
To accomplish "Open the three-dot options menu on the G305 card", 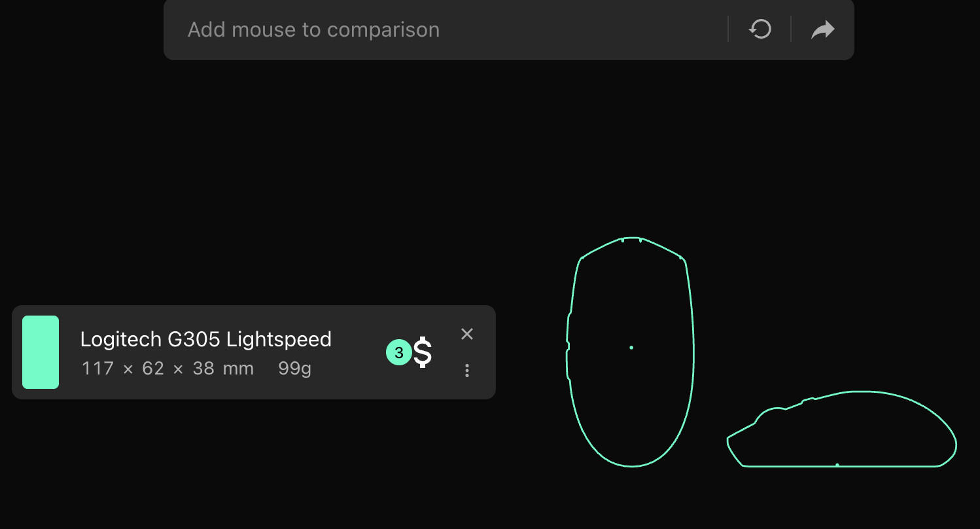I will pos(467,371).
